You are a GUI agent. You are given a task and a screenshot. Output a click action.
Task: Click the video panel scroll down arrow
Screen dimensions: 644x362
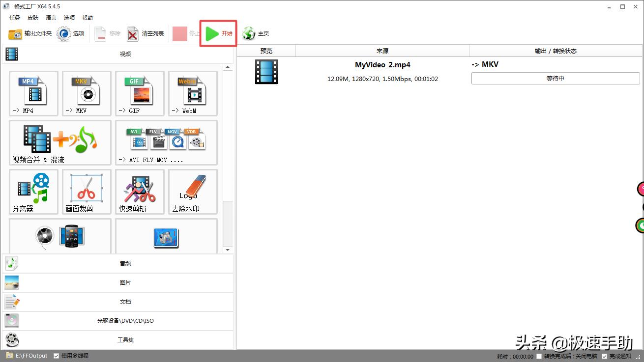click(x=228, y=250)
